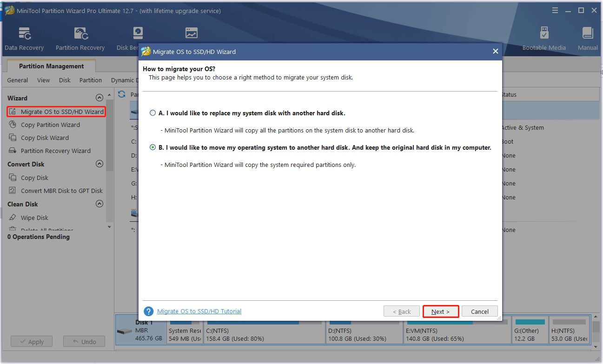
Task: Click the Cancel button
Action: tap(480, 311)
